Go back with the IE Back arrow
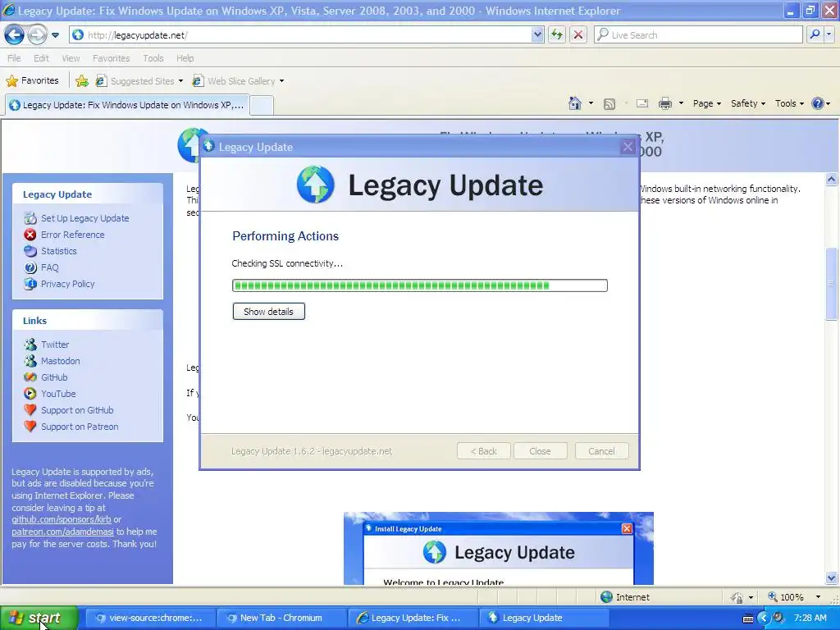The image size is (840, 630). [14, 35]
